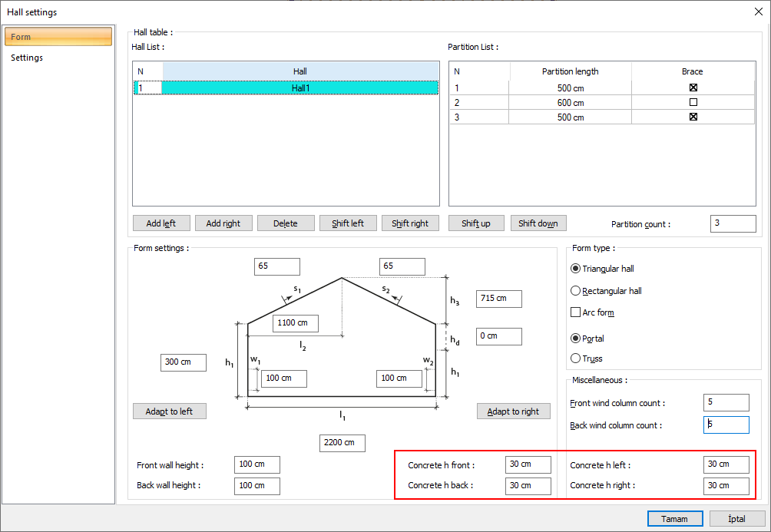The width and height of the screenshot is (771, 532).
Task: Edit the Concrete h front field
Action: (x=528, y=464)
